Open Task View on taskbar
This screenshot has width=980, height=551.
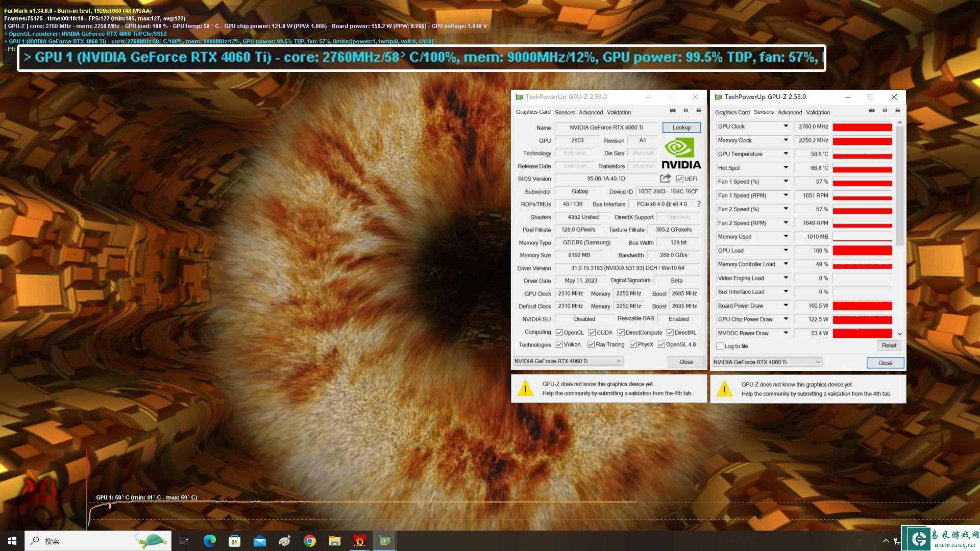click(x=184, y=541)
